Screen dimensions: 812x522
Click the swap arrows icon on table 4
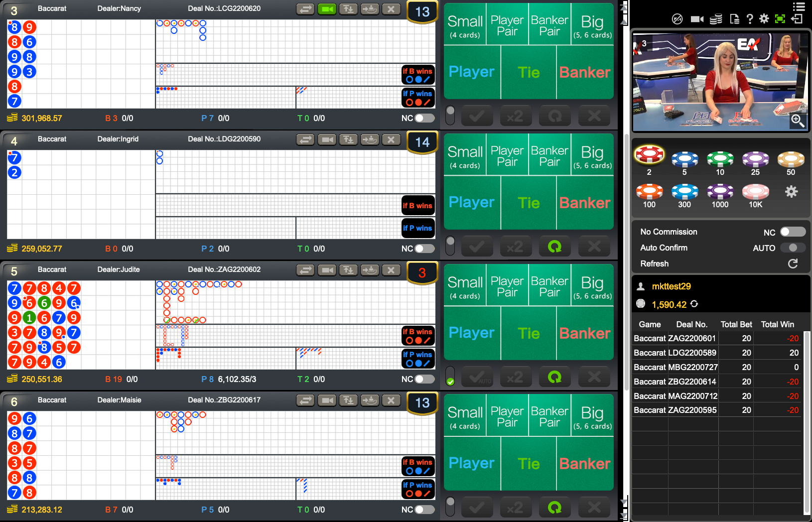[x=305, y=139]
